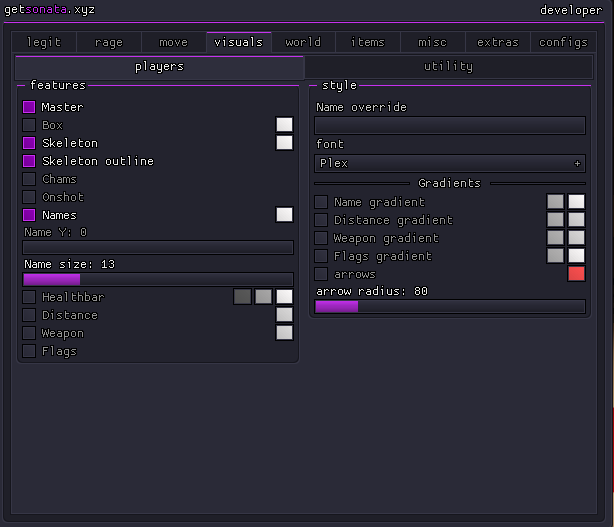
Task: Open Name gradient white swatch
Action: click(576, 202)
